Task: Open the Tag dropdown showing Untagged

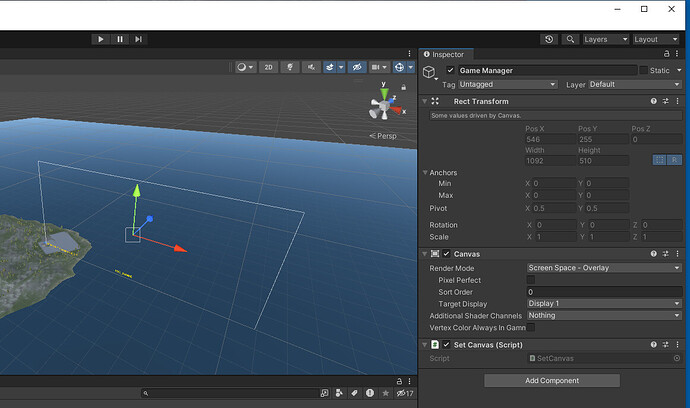Action: point(507,85)
